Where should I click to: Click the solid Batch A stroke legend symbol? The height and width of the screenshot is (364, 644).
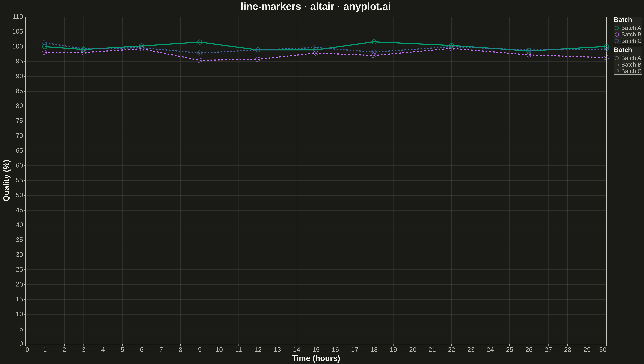coord(617,58)
